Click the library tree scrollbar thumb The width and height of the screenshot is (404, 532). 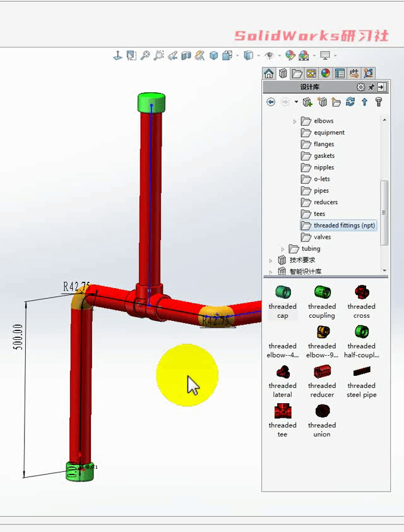point(384,213)
